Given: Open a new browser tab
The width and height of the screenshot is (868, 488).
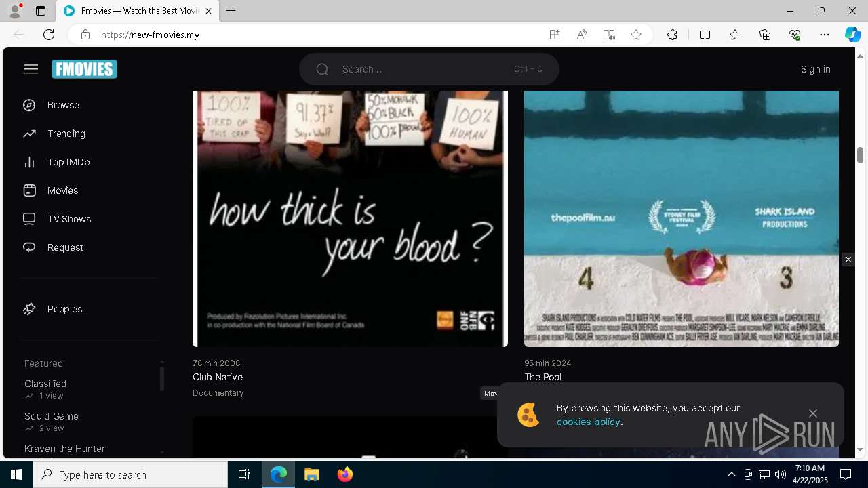Looking at the screenshot, I should [231, 11].
